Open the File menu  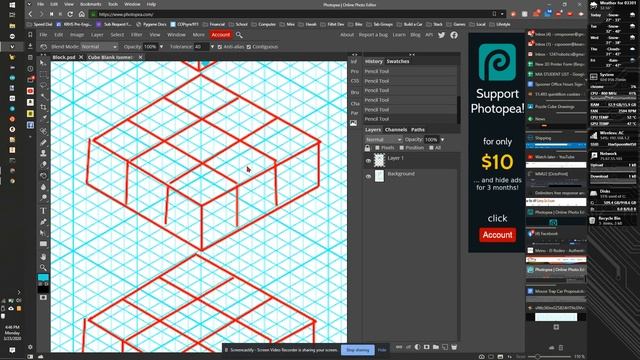point(43,35)
